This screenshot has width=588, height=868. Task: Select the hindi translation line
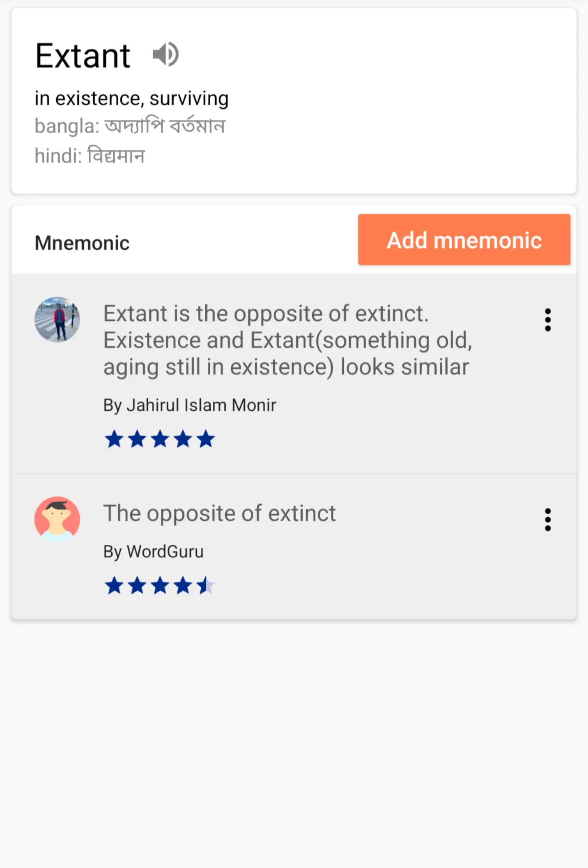90,156
